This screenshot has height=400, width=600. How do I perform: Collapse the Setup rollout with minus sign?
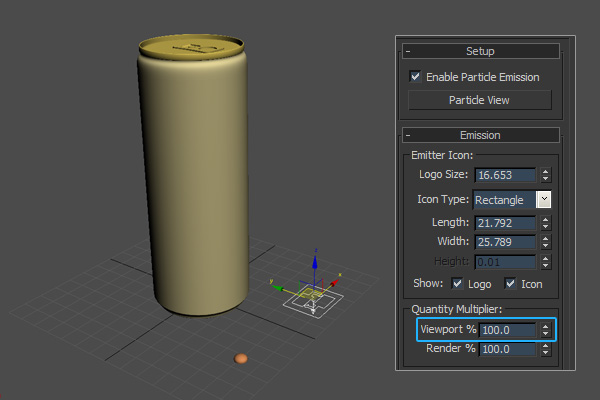coord(408,51)
